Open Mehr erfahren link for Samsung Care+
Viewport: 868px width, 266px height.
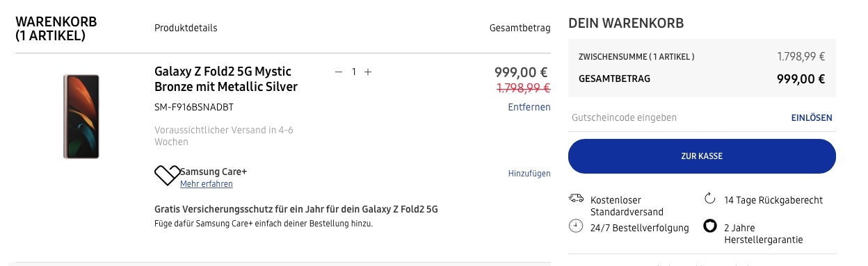click(207, 184)
